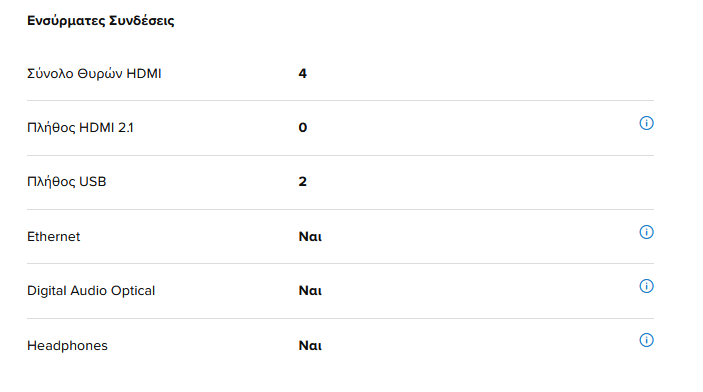Click divider line beneath Σύνολο Θυρών HDMI
Image resolution: width=703 pixels, height=392 pixels.
(340, 100)
